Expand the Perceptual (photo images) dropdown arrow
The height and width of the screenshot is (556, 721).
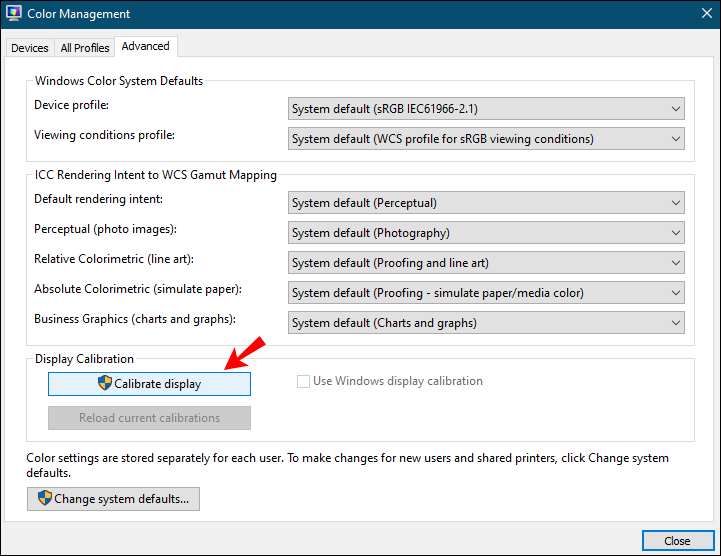click(x=675, y=233)
